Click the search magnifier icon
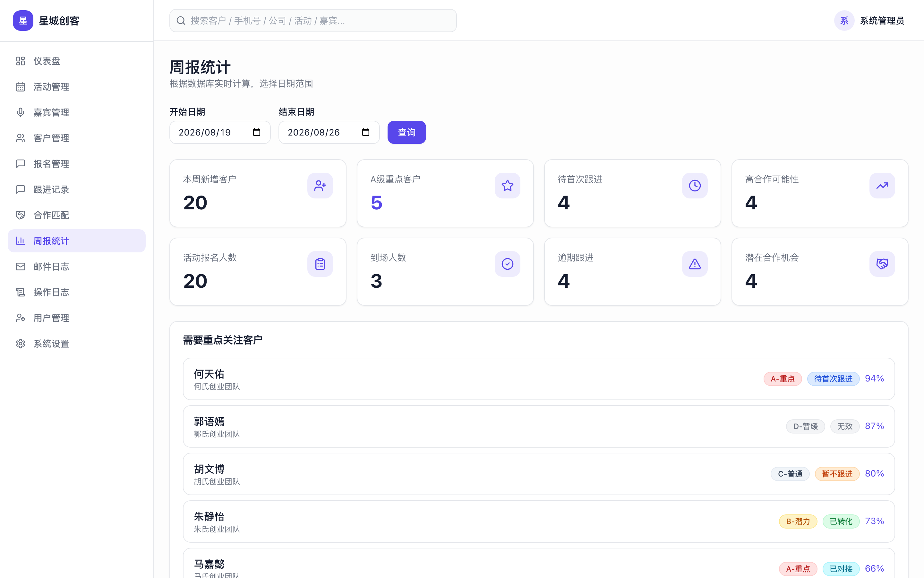This screenshot has width=924, height=578. click(181, 21)
